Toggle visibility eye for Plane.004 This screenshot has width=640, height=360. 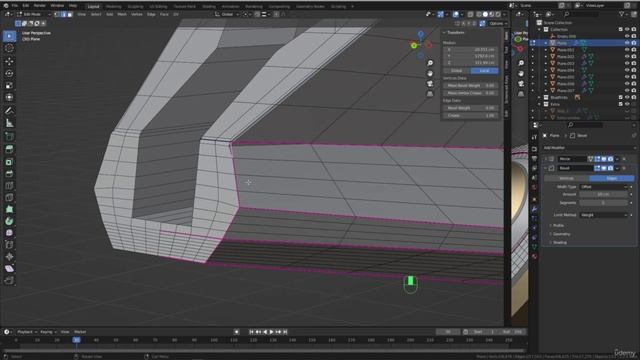click(627, 70)
